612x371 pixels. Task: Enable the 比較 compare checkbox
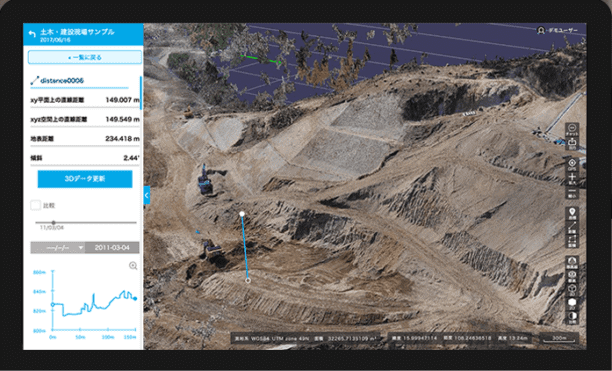pyautogui.click(x=36, y=206)
